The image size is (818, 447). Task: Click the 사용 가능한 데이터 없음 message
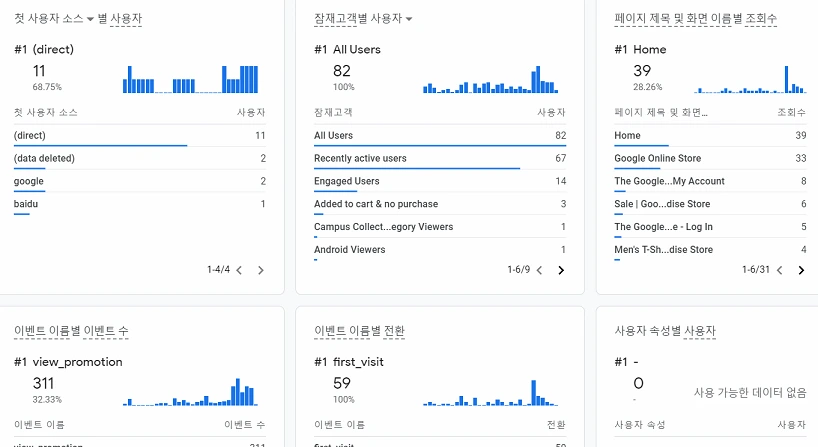[x=750, y=393]
